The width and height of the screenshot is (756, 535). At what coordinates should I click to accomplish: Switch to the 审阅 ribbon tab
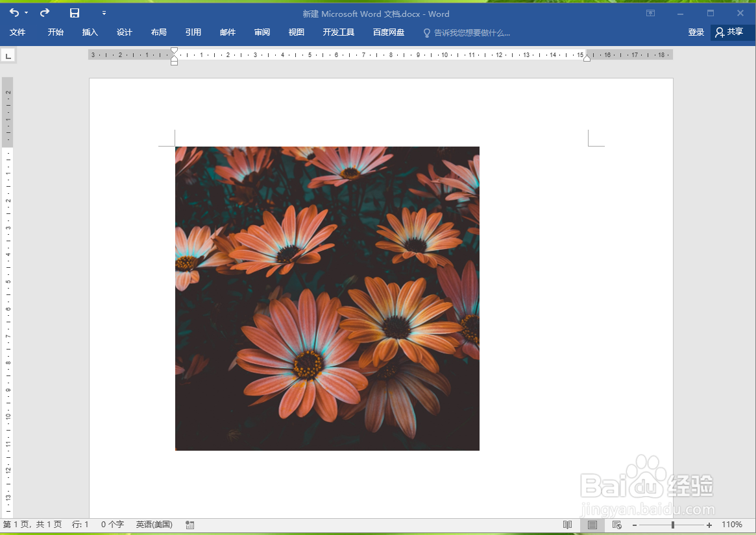[x=262, y=32]
